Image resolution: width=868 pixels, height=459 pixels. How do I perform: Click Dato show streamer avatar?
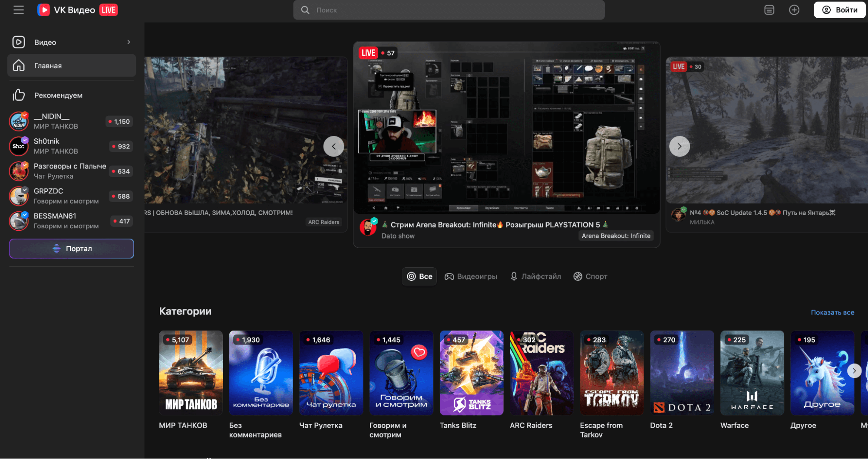tap(368, 227)
